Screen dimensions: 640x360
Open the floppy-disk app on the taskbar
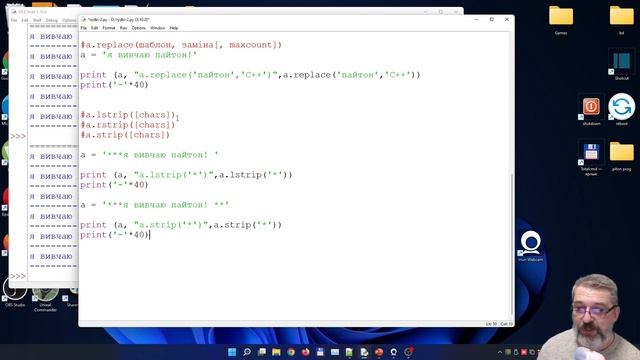coord(320,352)
